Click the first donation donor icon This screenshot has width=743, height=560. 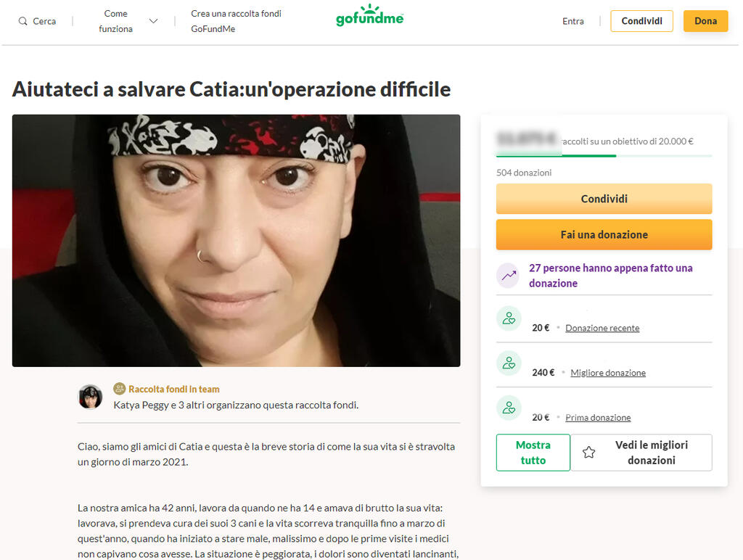click(x=509, y=408)
